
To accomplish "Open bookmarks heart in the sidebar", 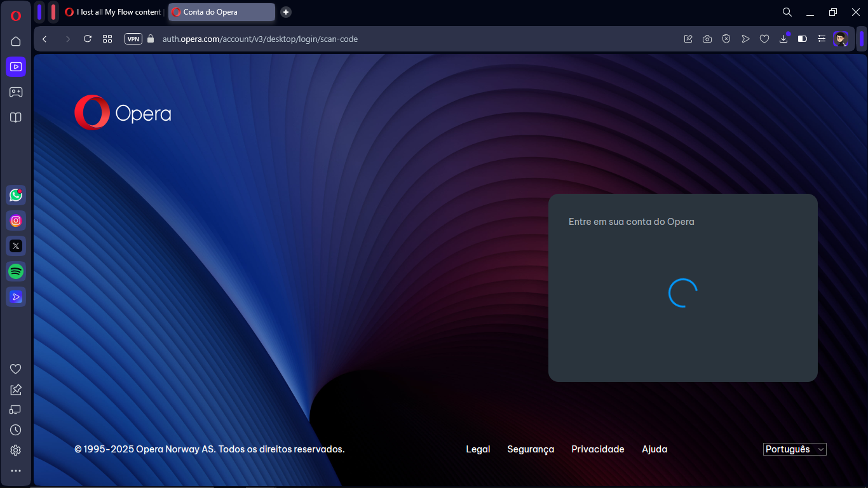I will click(16, 369).
